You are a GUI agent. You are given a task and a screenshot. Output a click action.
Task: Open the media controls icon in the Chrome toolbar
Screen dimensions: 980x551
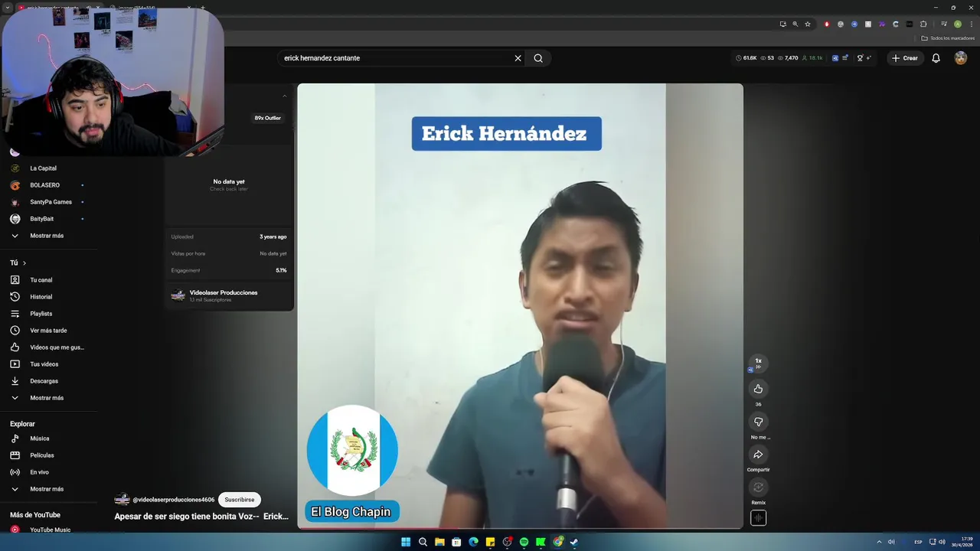(943, 24)
